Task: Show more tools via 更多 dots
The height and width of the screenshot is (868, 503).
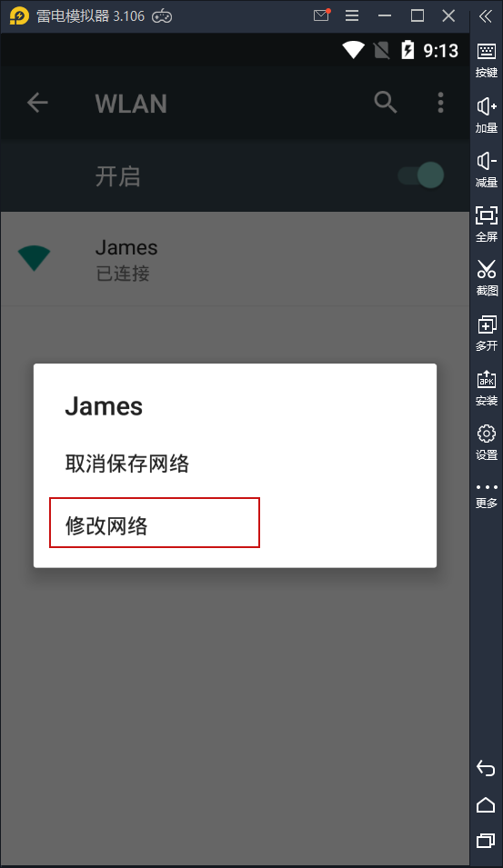Action: (487, 495)
